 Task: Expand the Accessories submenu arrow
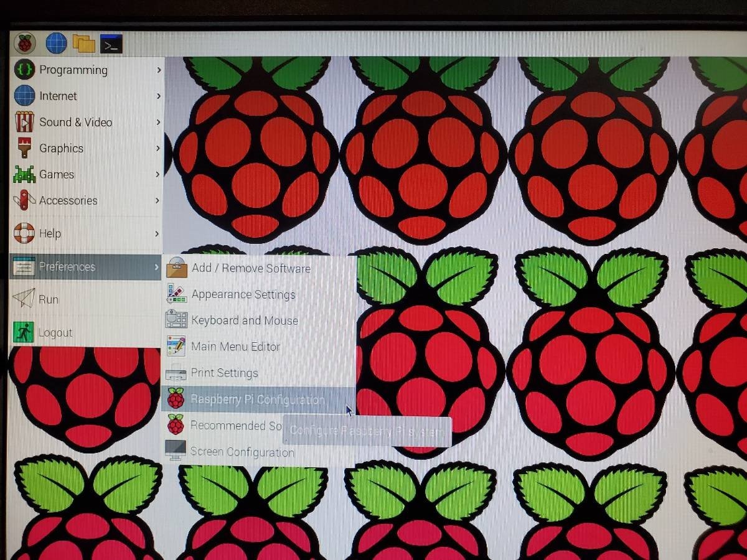tap(158, 200)
